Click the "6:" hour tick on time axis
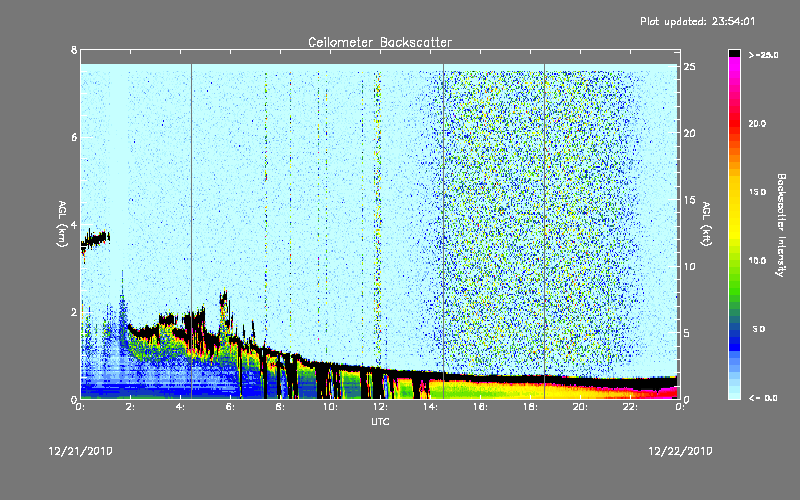Image resolution: width=800 pixels, height=500 pixels. pos(231,407)
